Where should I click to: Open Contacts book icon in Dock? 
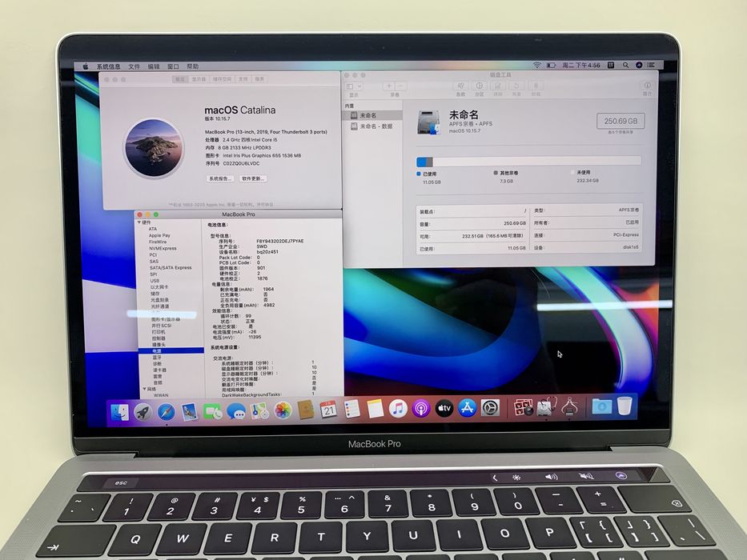pyautogui.click(x=305, y=410)
